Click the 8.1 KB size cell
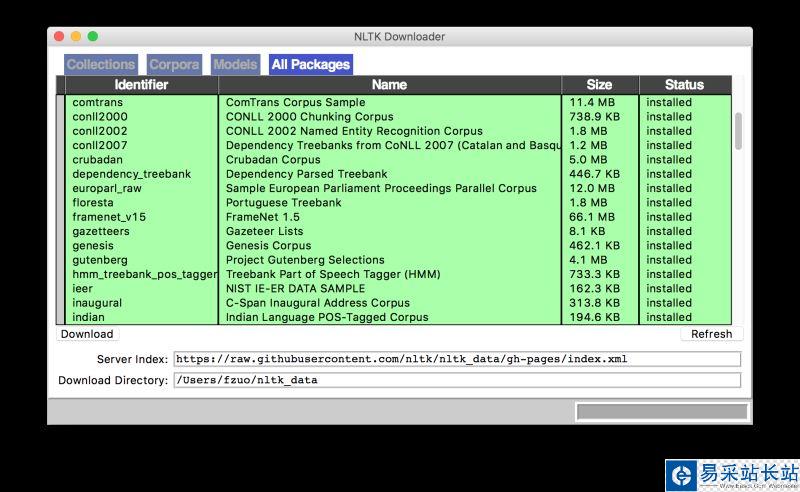 [x=587, y=231]
